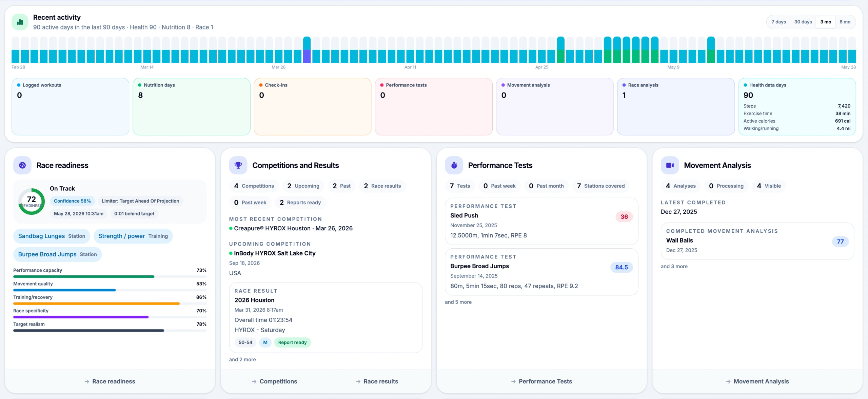The image size is (868, 399).
Task: Click the Competitions trophy icon
Action: [x=238, y=165]
